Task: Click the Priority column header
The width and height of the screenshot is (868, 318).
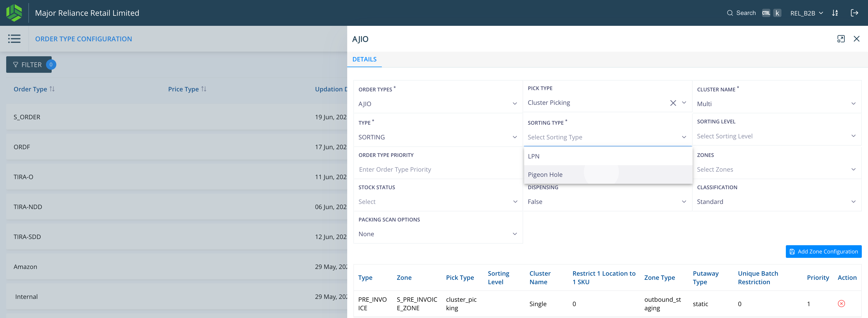Action: (818, 277)
